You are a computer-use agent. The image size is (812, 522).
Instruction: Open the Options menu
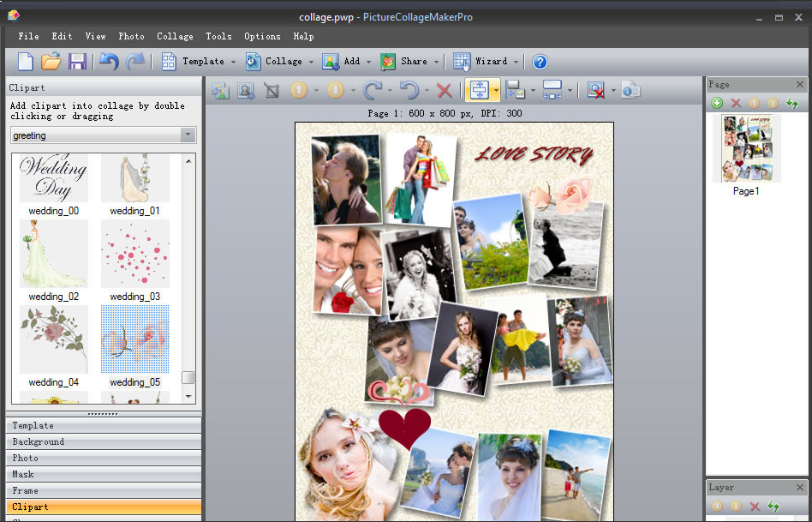[x=262, y=37]
